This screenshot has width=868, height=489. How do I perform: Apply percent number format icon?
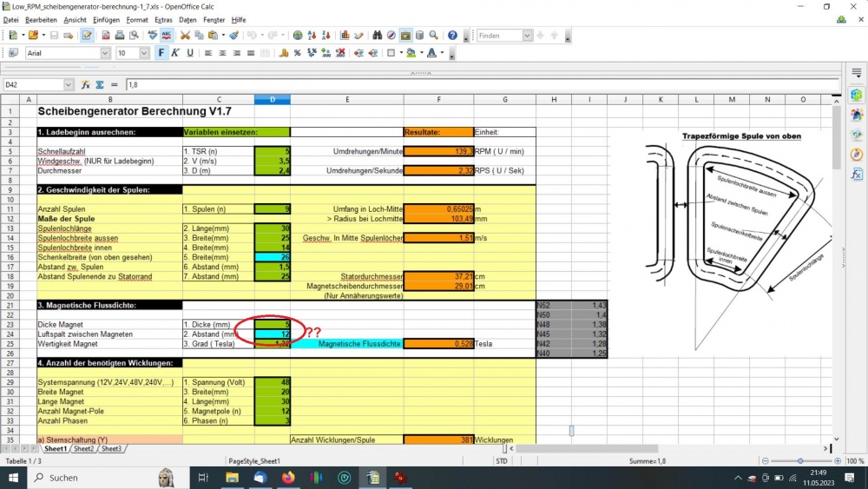(297, 53)
